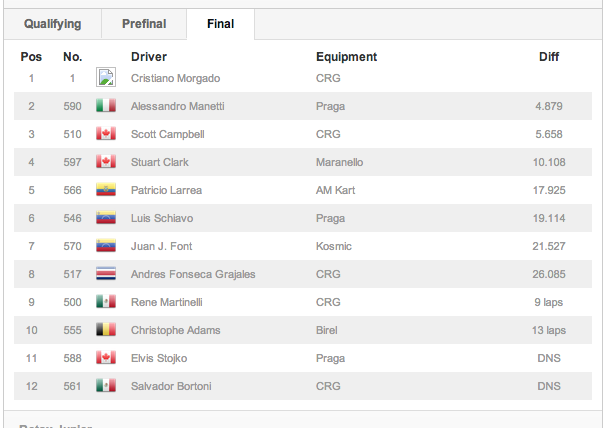Click Ecuador flag next to Patricio Larrea
Viewport: 609px width, 428px height.
click(105, 190)
